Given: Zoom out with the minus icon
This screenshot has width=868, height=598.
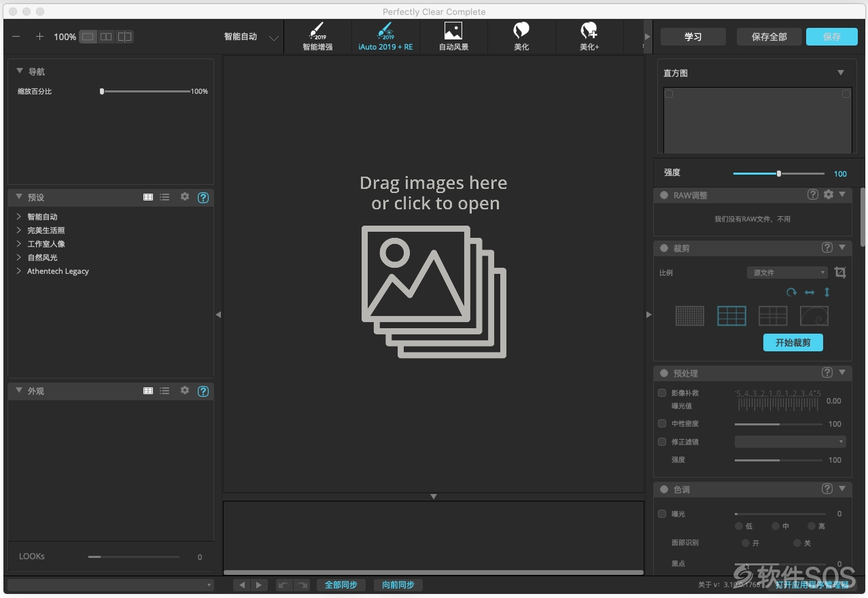Looking at the screenshot, I should point(16,37).
